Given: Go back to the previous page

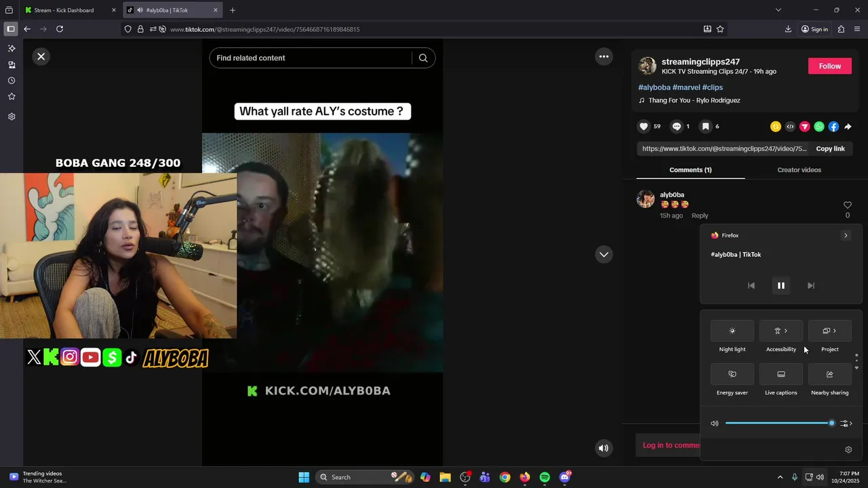Looking at the screenshot, I should pyautogui.click(x=27, y=29).
